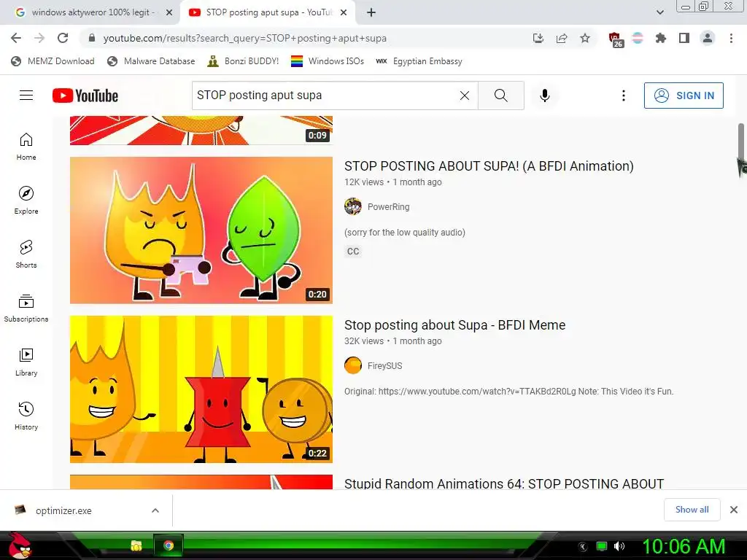Share this page via address bar icon
The height and width of the screenshot is (560, 747).
[x=562, y=38]
